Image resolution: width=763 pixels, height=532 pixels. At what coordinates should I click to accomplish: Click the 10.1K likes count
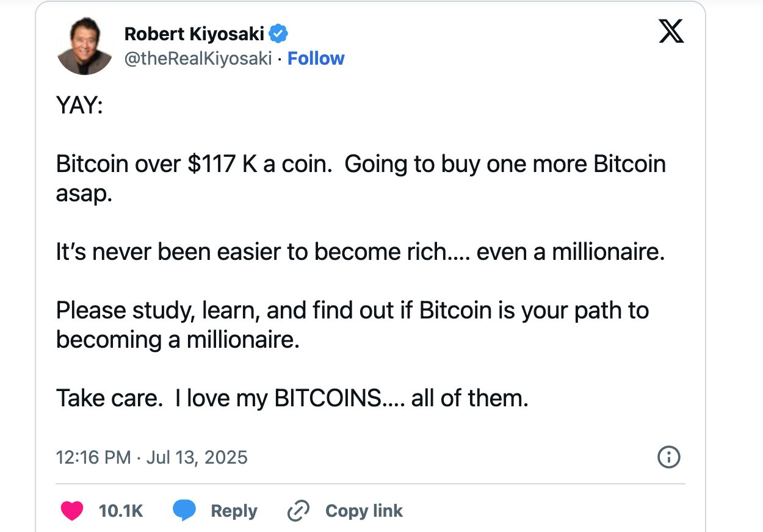coord(121,511)
